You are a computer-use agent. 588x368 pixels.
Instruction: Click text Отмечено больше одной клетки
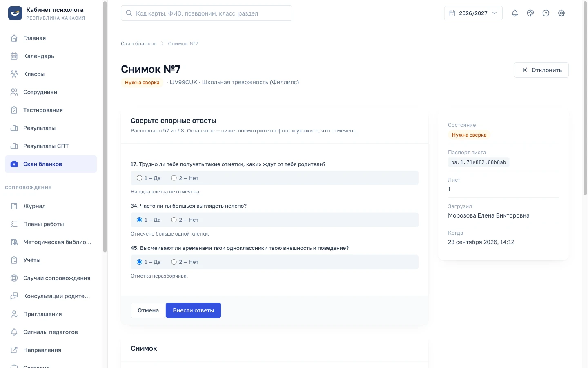tap(170, 234)
